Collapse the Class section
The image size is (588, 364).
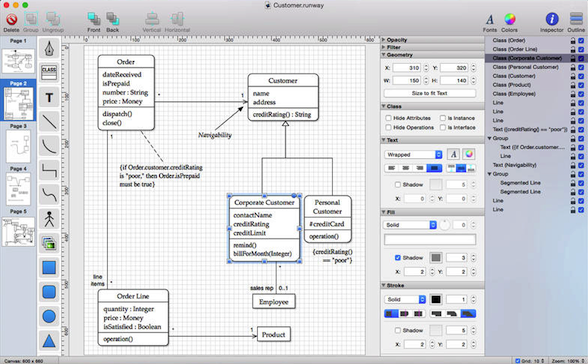pos(384,106)
